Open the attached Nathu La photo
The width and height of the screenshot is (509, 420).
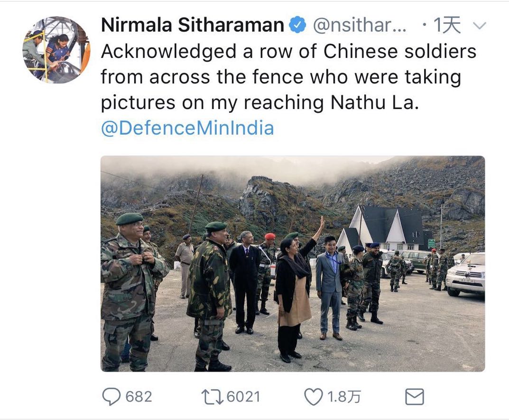pyautogui.click(x=292, y=264)
